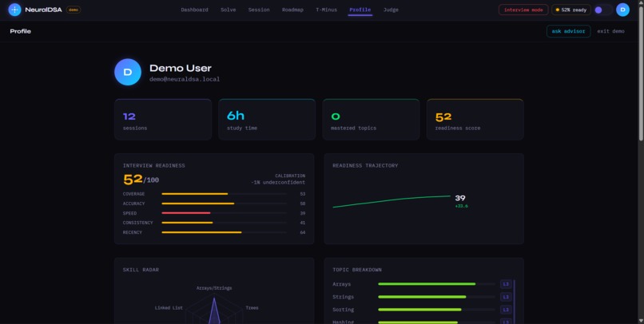This screenshot has height=324, width=644.
Task: Click the Coverage score value "53"
Action: pyautogui.click(x=303, y=194)
